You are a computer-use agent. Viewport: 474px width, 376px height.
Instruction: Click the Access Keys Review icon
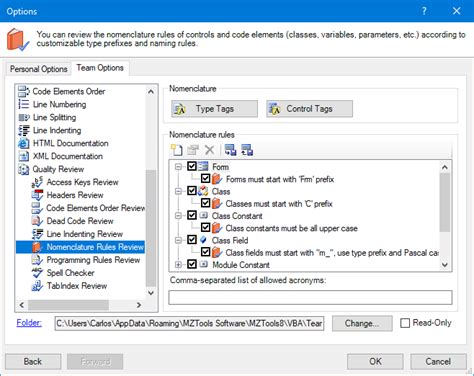tap(37, 182)
